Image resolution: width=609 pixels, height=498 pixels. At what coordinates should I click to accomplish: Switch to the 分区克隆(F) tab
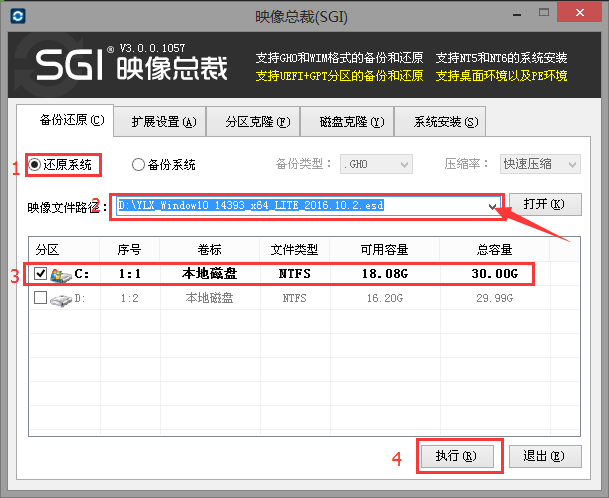(253, 122)
